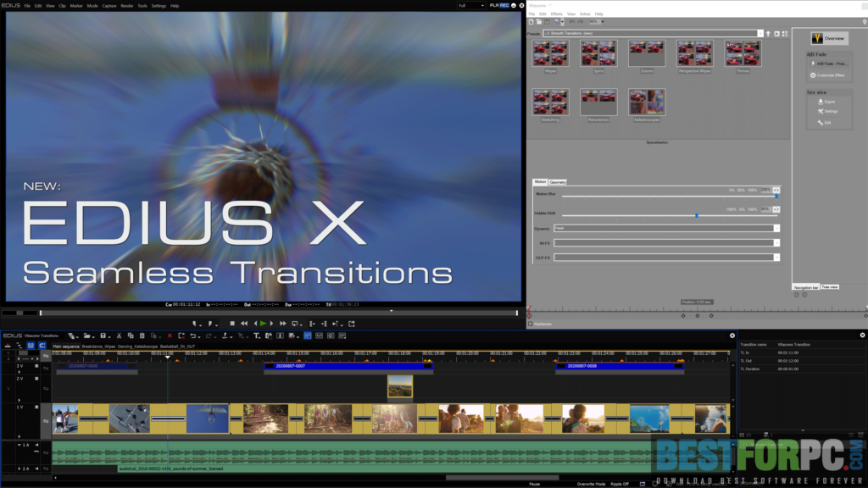The width and height of the screenshot is (868, 488).
Task: Adjust the Hubble Shift slider
Action: point(670,216)
